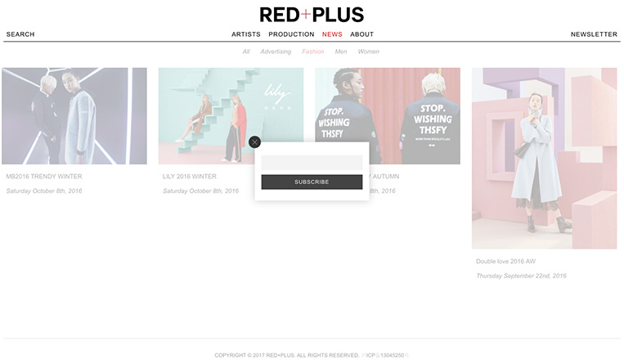Select the News menu item
This screenshot has height=364, width=624.
click(x=332, y=34)
